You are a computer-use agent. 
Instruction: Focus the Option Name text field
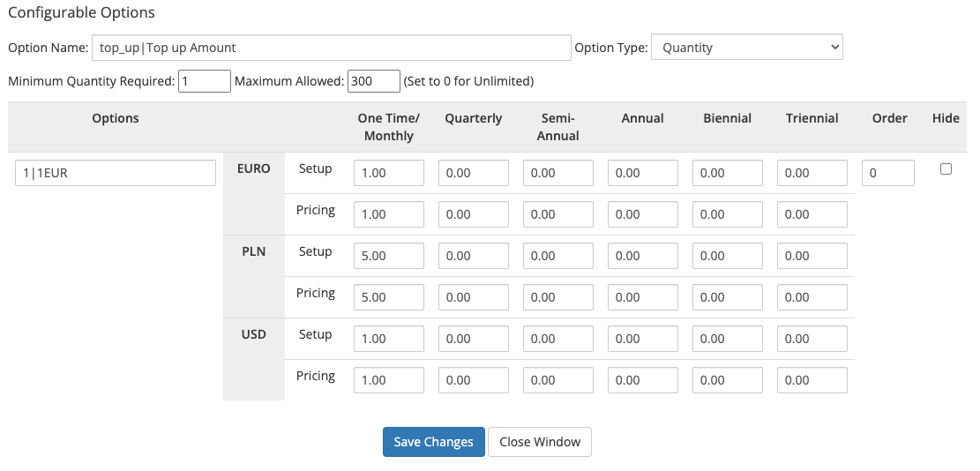pyautogui.click(x=331, y=48)
